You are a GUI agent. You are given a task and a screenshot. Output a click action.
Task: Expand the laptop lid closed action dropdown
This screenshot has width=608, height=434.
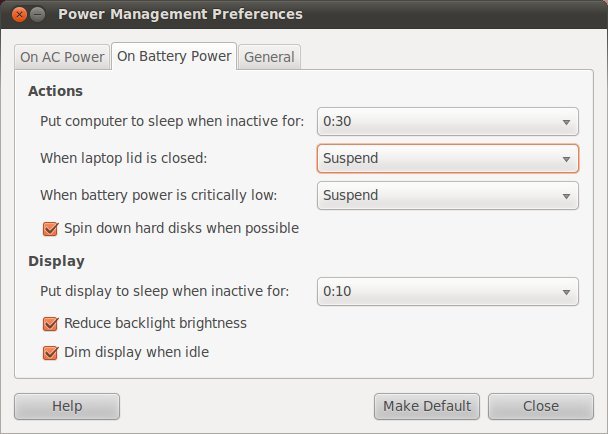point(447,158)
